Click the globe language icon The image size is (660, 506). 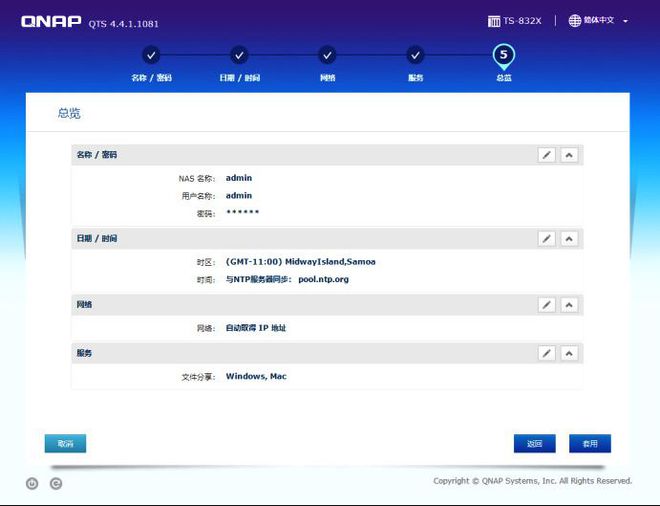click(x=575, y=21)
